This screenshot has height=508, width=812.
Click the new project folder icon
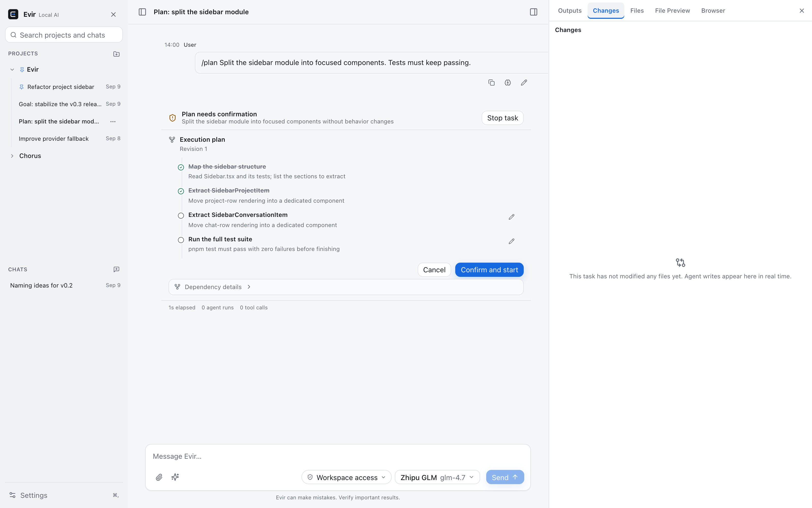click(x=116, y=54)
